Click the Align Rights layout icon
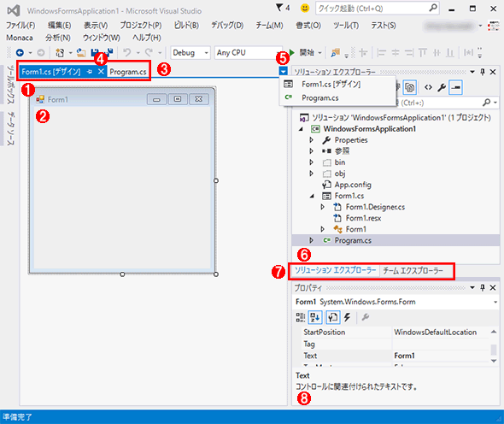This screenshot has width=504, height=424. click(409, 53)
